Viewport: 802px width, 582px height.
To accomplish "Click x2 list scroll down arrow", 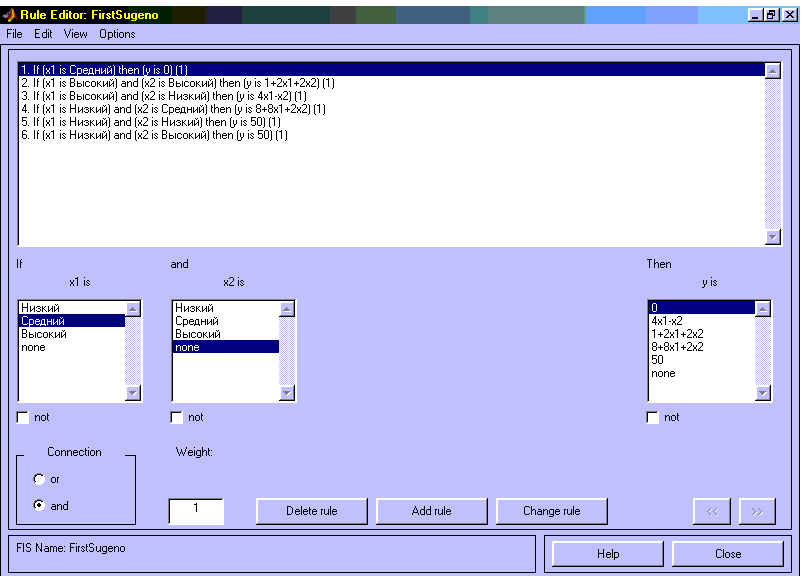I will [287, 393].
